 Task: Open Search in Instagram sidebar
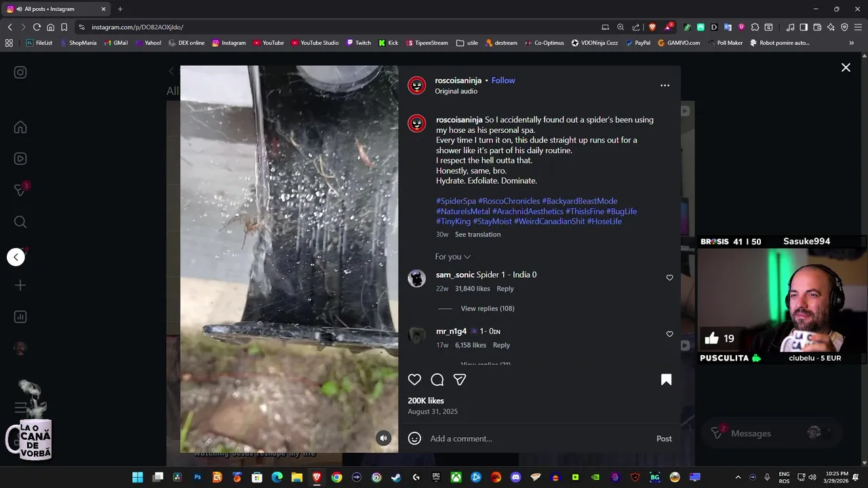click(x=20, y=222)
